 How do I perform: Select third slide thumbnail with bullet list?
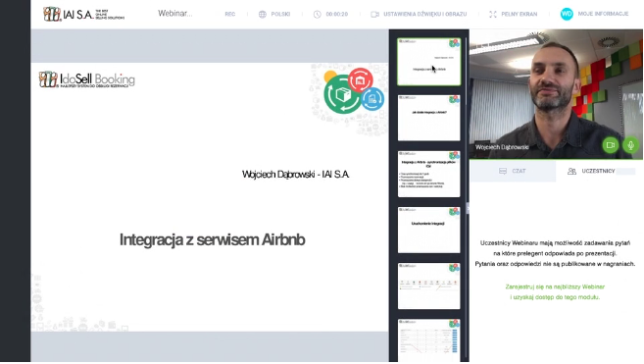pyautogui.click(x=428, y=174)
